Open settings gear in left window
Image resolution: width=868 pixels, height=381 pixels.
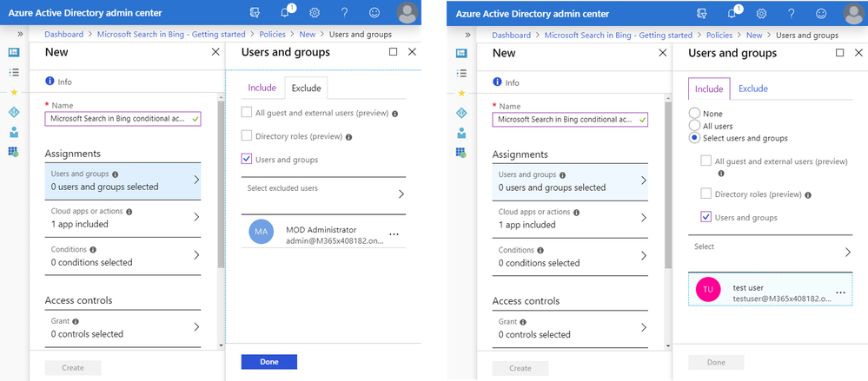(315, 12)
